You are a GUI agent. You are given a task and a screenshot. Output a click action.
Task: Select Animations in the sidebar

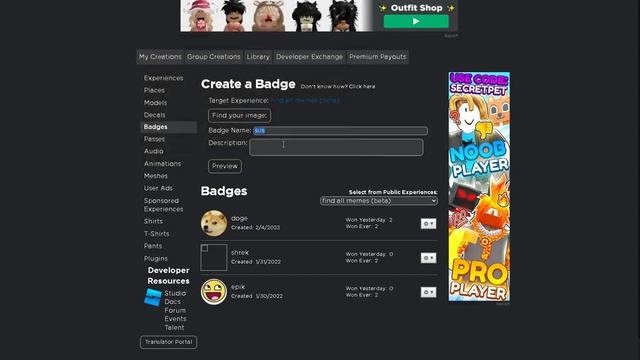pyautogui.click(x=162, y=164)
